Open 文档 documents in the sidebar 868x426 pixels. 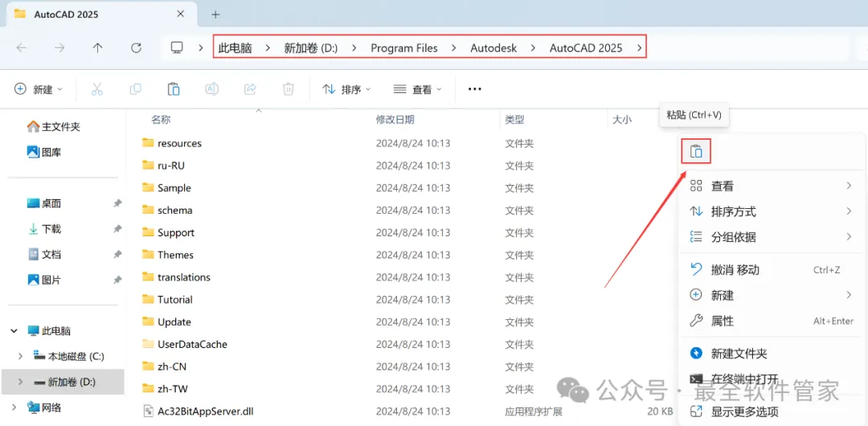[44, 254]
